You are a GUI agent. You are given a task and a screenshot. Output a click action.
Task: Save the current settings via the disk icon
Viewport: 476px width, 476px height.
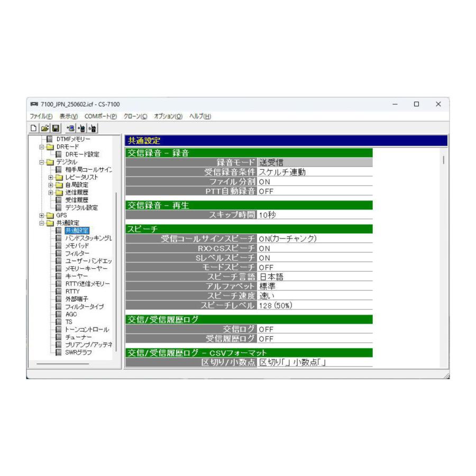pyautogui.click(x=56, y=129)
